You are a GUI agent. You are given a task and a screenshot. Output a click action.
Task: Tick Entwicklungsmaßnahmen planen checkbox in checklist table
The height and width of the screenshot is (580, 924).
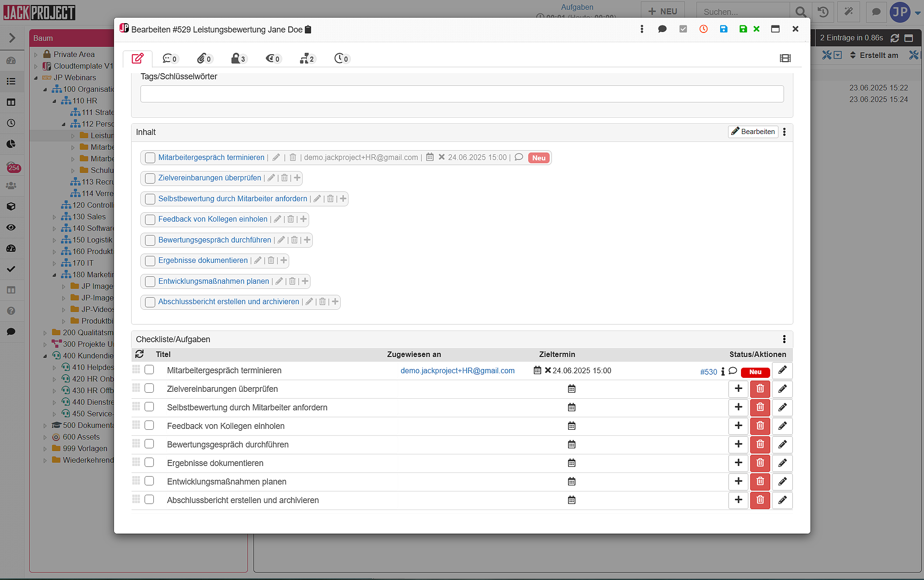click(x=149, y=481)
